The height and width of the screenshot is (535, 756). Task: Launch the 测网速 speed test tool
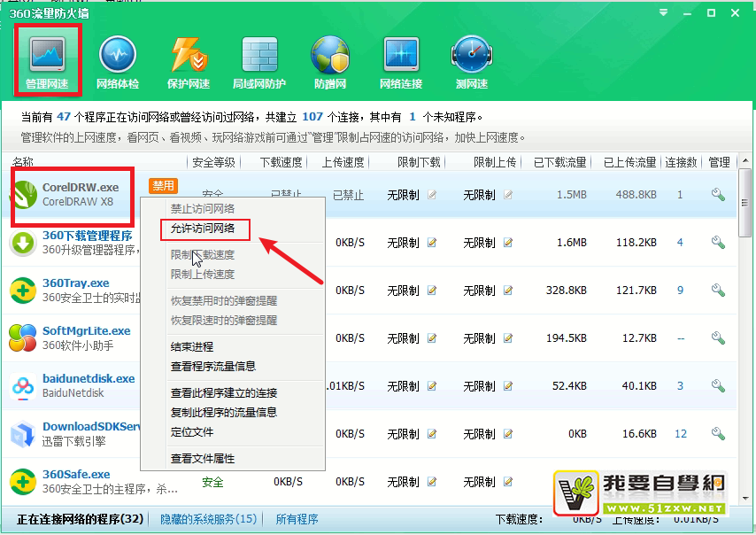(472, 61)
